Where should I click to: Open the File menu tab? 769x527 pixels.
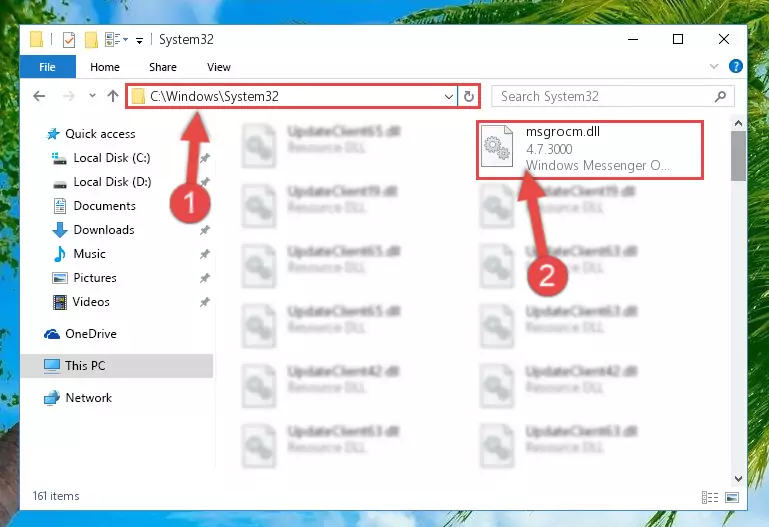(48, 67)
